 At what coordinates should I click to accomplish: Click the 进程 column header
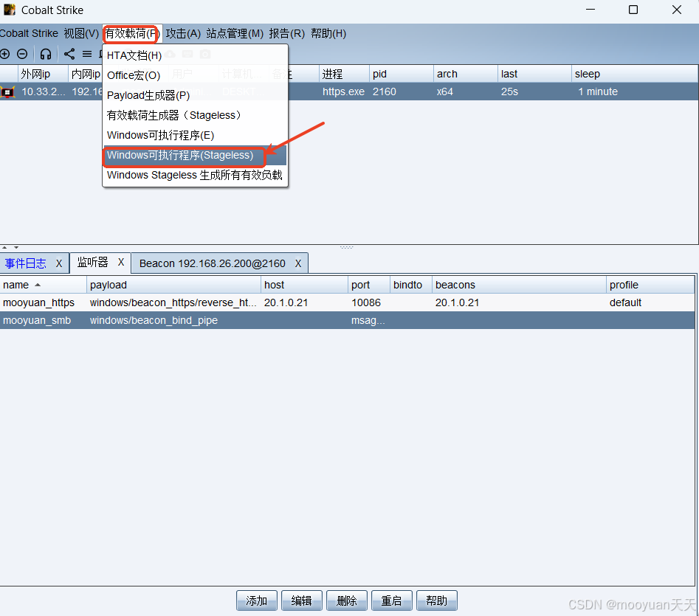click(344, 74)
